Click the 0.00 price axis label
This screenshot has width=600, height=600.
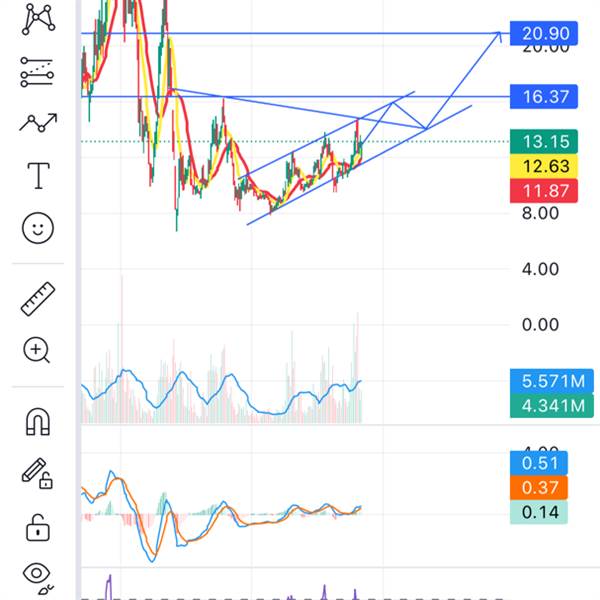pos(540,324)
